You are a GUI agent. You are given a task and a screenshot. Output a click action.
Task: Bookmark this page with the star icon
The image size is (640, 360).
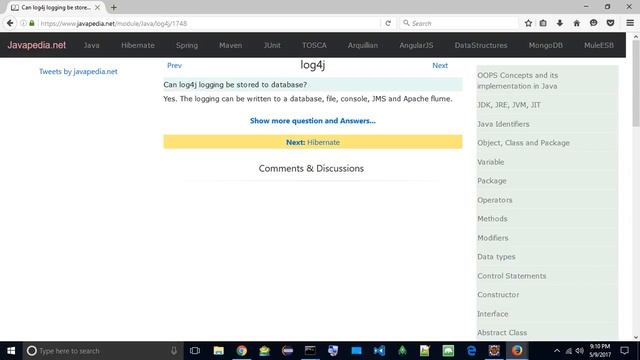528,23
